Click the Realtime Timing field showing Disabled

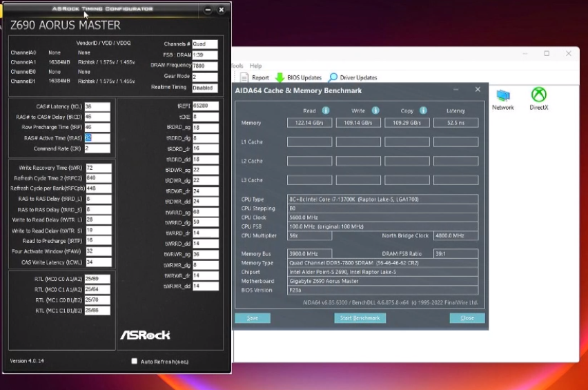pyautogui.click(x=205, y=88)
